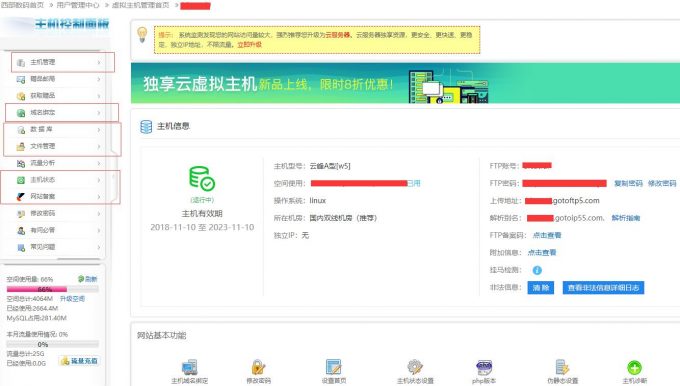Expand the 网站备案 chevron
Image resolution: width=680 pixels, height=386 pixels.
99,197
